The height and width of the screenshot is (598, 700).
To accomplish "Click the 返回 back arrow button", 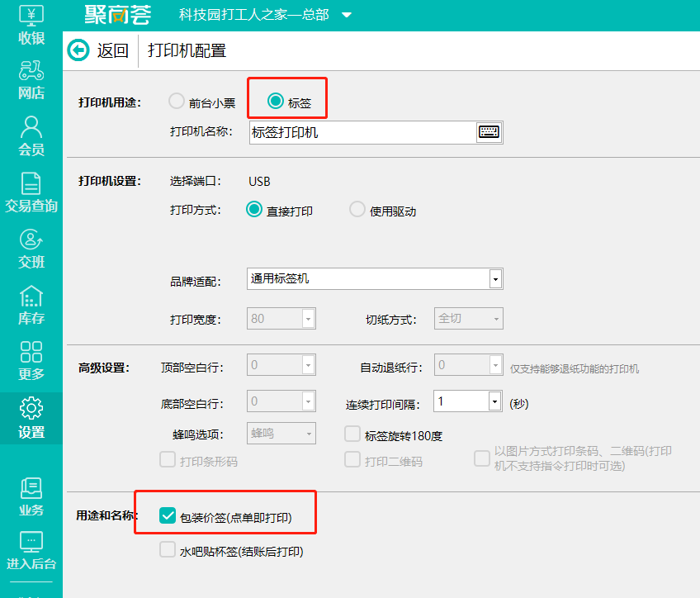I will (78, 50).
